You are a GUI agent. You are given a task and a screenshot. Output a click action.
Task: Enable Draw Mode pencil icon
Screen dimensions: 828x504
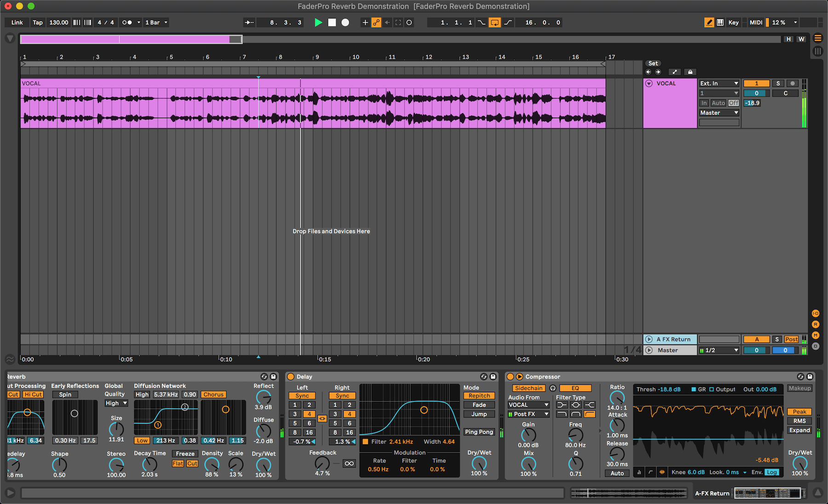point(709,23)
